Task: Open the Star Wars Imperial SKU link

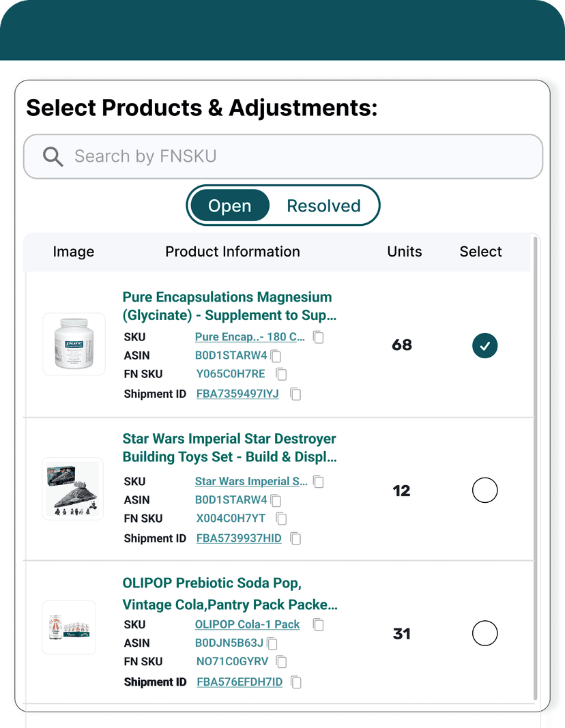Action: click(248, 482)
